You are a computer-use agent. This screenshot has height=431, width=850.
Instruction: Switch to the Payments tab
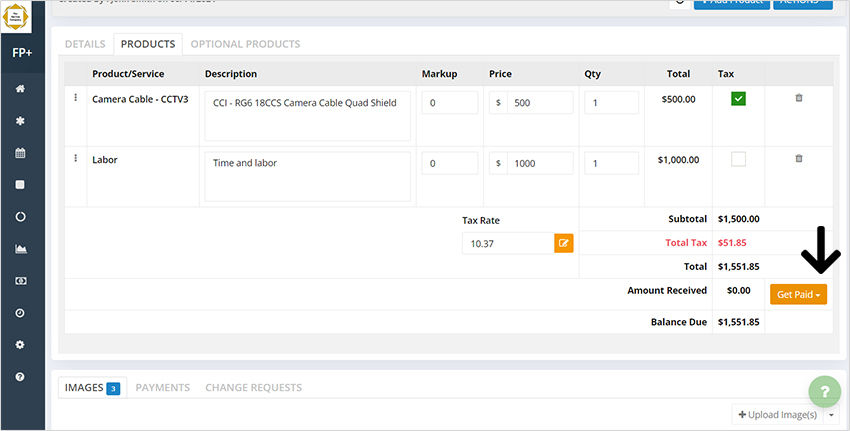click(x=163, y=388)
